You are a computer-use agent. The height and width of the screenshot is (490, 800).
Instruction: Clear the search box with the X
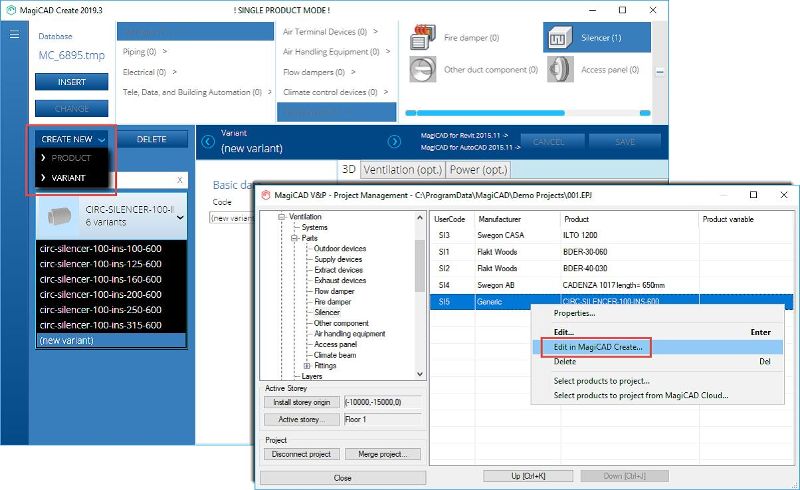[x=180, y=180]
